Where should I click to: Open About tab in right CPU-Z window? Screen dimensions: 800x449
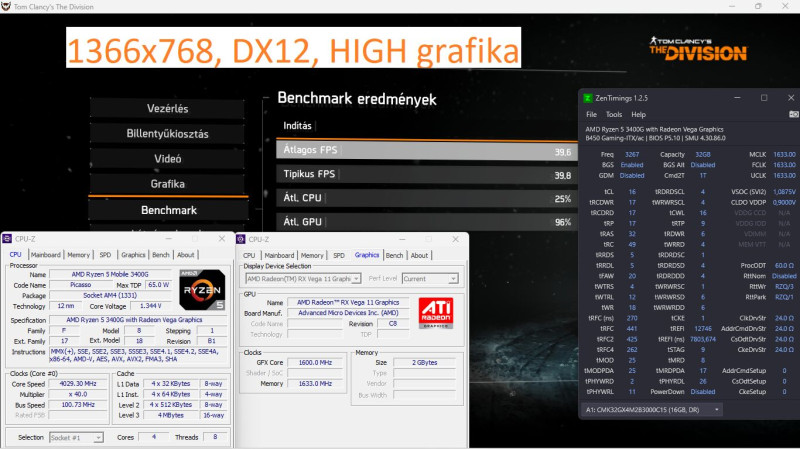coord(419,255)
